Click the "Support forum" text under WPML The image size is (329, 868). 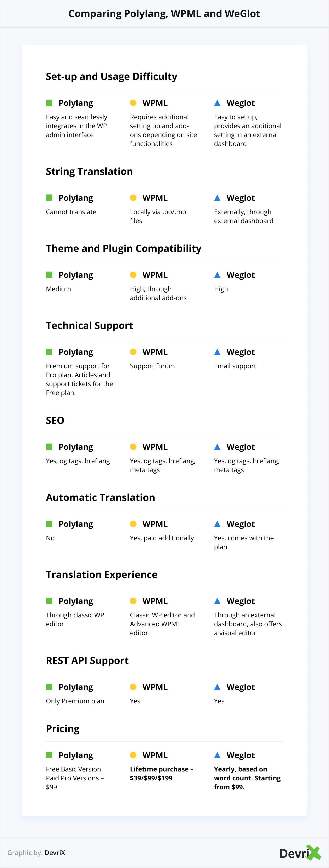click(152, 366)
